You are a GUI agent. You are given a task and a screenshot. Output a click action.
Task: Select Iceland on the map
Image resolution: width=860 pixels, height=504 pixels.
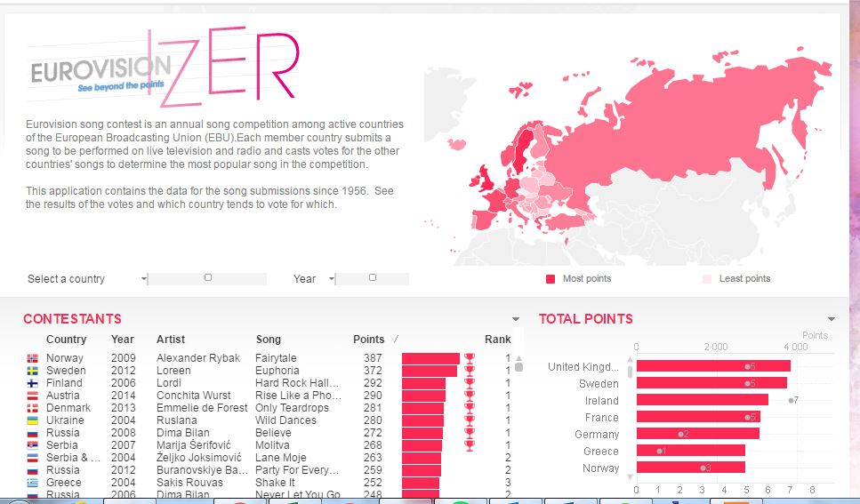click(456, 145)
